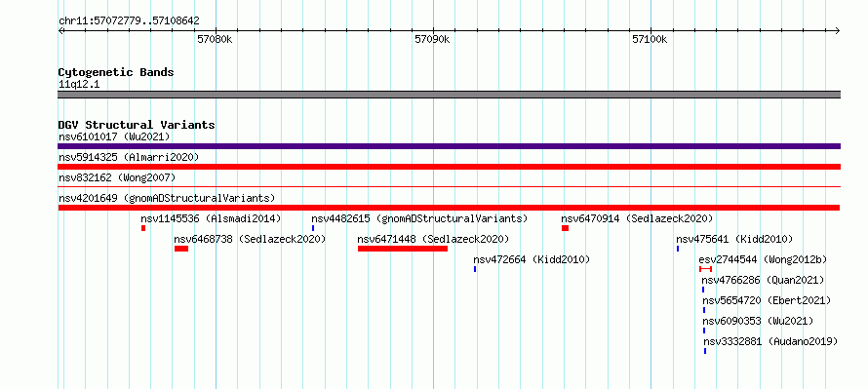The height and width of the screenshot is (389, 868).
Task: Click thin red nsv832162 variant line
Action: point(449,187)
